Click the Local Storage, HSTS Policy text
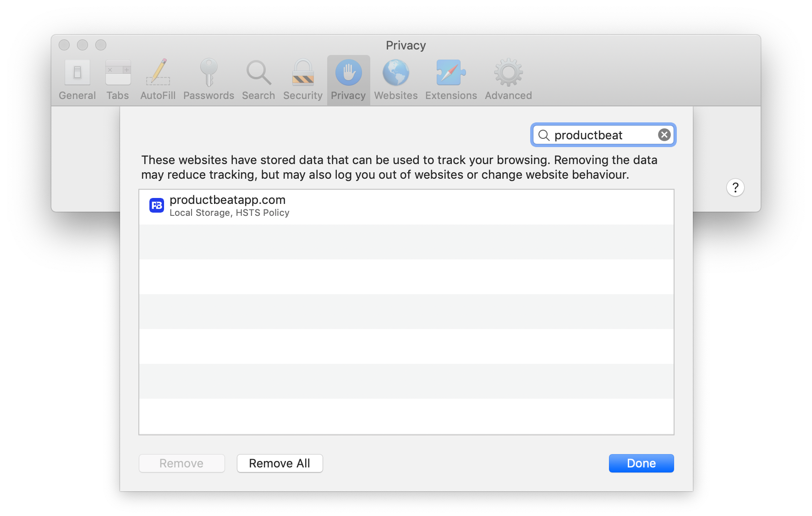The height and width of the screenshot is (516, 812). tap(229, 213)
